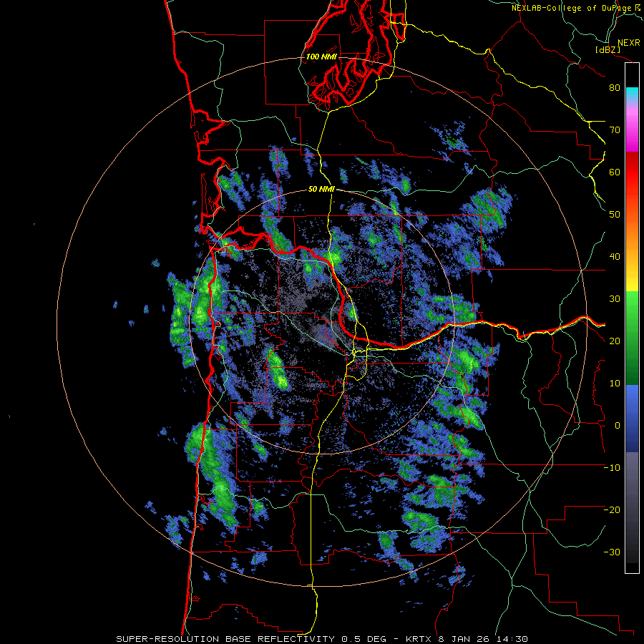Click the "100 NMI" range ring label
Image resolution: width=644 pixels, height=644 pixels.
pos(321,57)
